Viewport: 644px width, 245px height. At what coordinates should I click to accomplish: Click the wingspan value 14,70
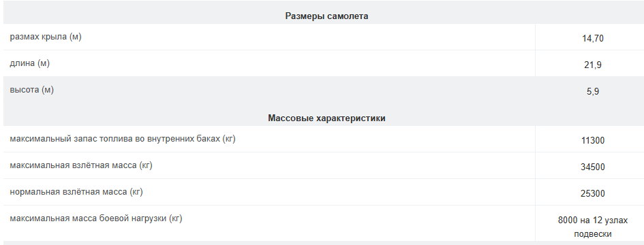click(593, 39)
